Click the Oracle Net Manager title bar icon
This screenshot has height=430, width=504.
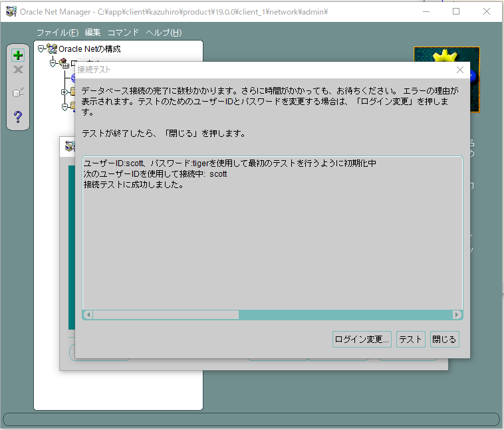tap(11, 11)
